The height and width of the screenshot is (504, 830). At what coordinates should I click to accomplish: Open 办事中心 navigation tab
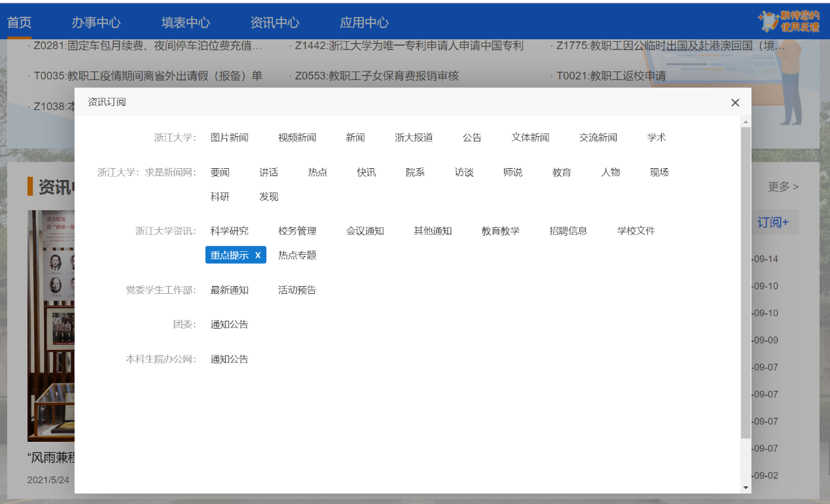pyautogui.click(x=96, y=22)
